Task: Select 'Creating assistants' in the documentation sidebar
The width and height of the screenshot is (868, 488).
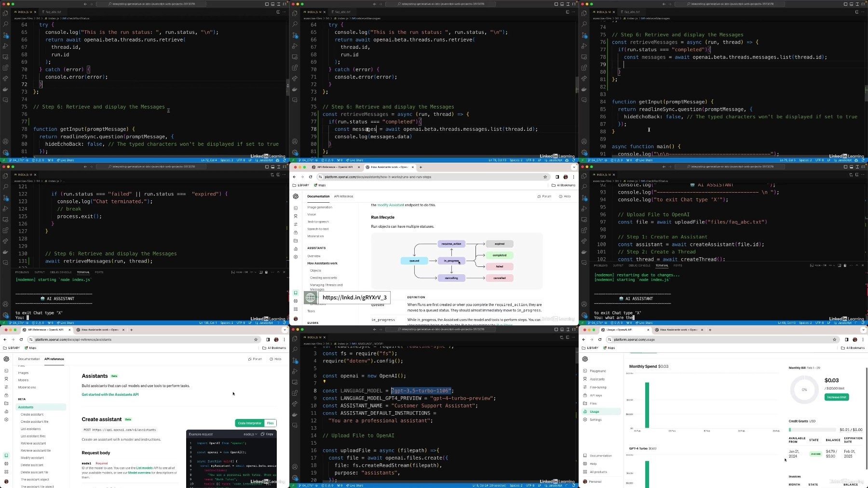Action: click(x=324, y=278)
